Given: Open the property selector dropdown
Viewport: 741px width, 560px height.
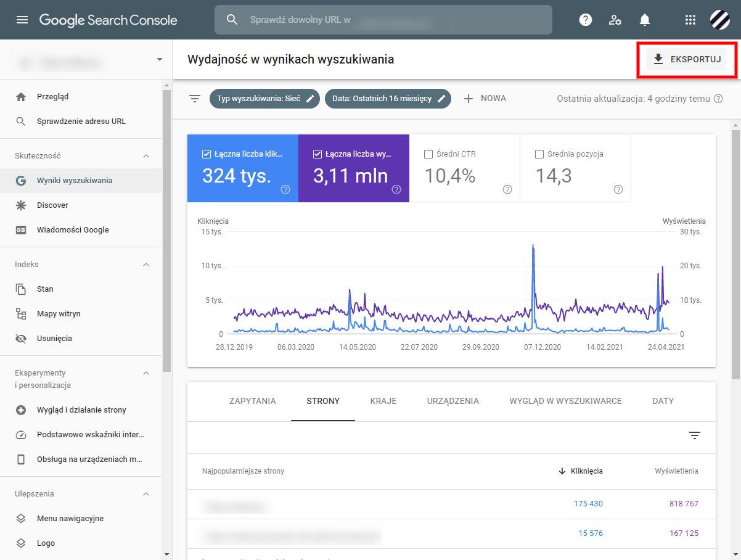Looking at the screenshot, I should pos(160,60).
